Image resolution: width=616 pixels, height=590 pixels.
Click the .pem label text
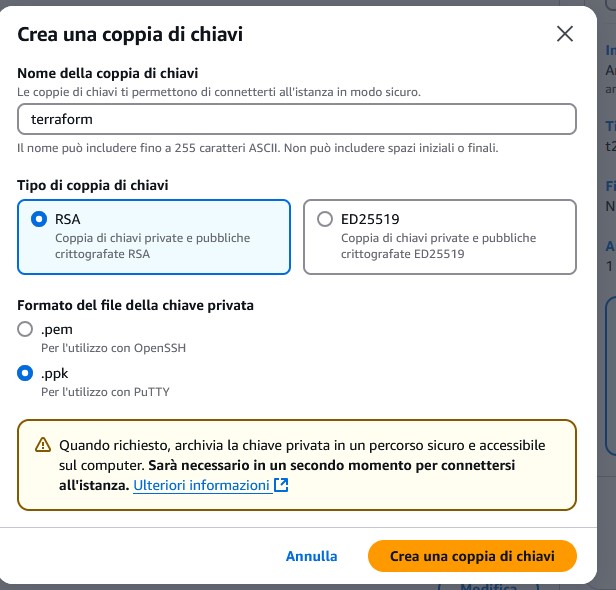(57, 329)
